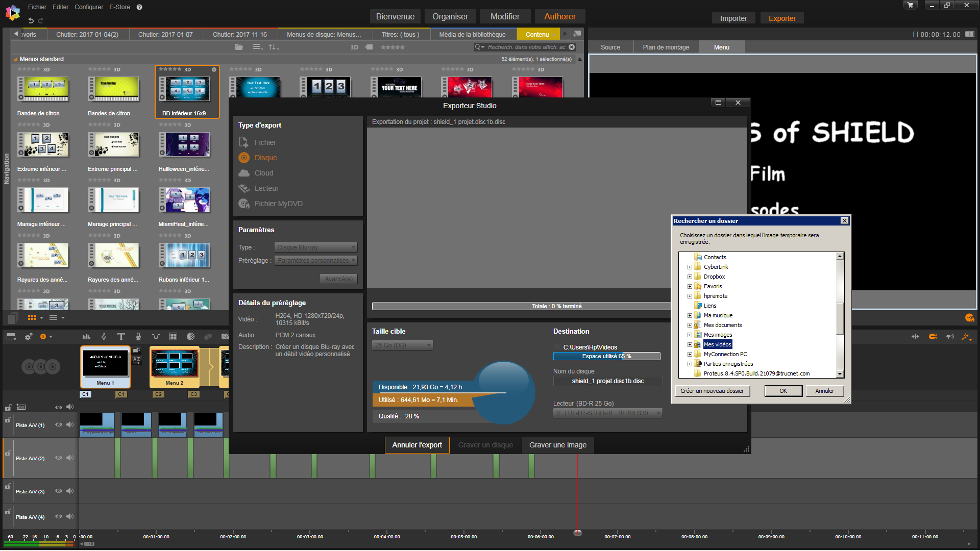Click the storyboard navigator tool icon
Image resolution: width=980 pixels, height=551 pixels.
tap(11, 337)
